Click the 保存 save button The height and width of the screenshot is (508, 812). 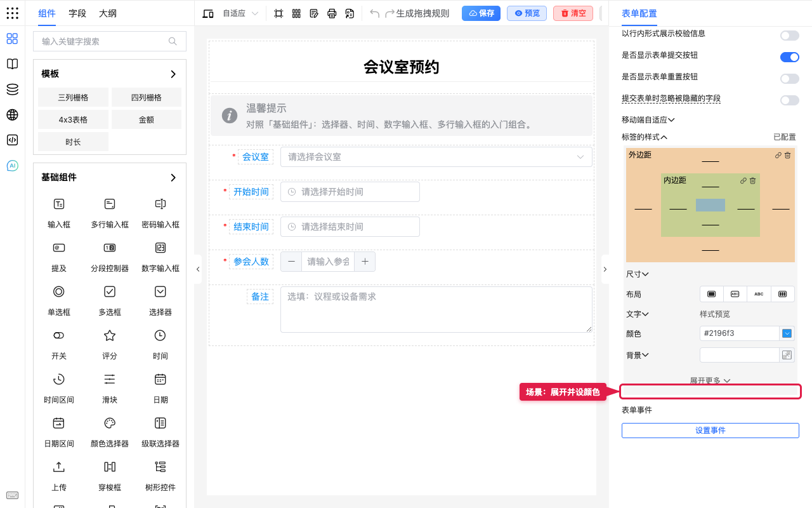[x=481, y=13]
